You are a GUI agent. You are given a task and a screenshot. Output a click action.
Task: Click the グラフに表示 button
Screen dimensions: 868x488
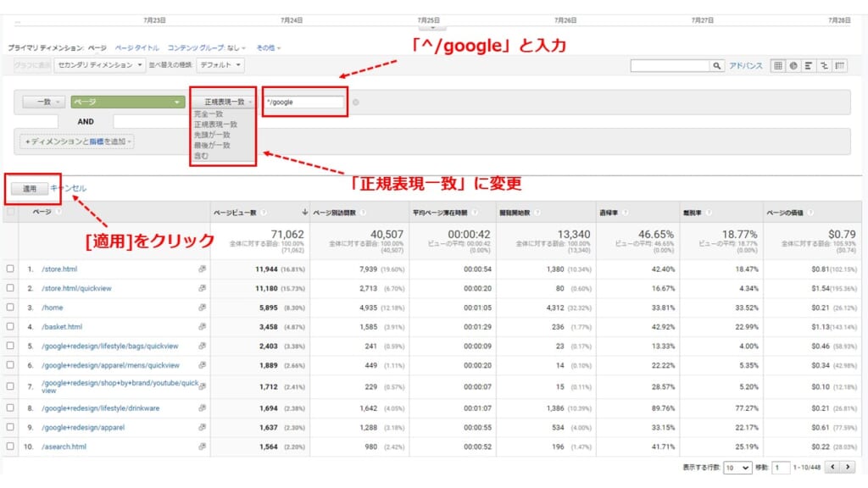coord(33,65)
